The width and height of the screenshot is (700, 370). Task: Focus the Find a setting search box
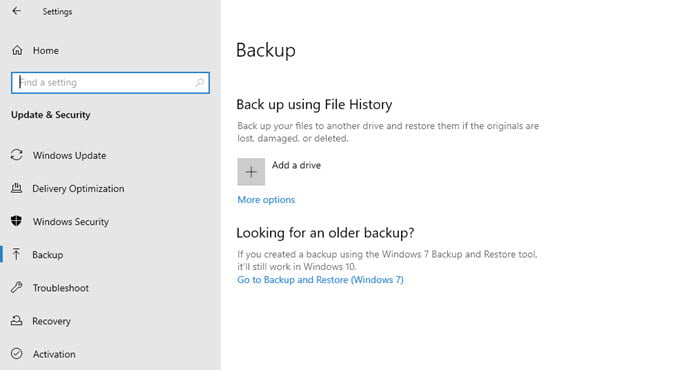coord(110,83)
